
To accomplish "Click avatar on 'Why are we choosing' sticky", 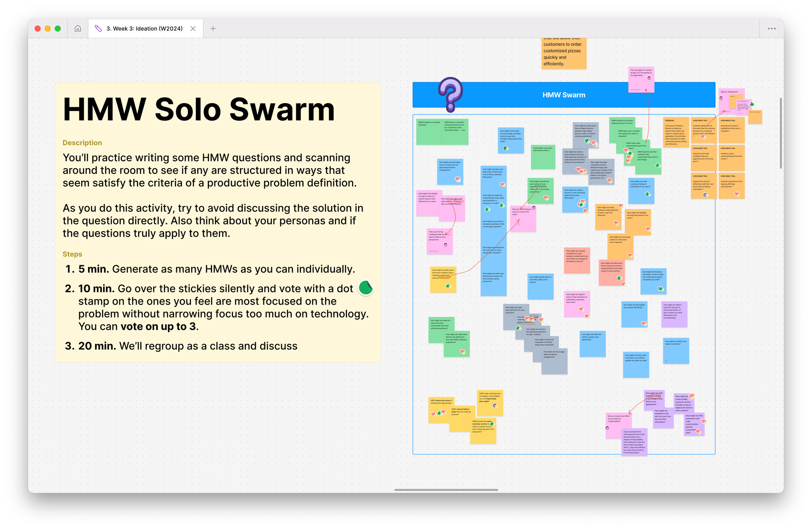I will coord(534,208).
